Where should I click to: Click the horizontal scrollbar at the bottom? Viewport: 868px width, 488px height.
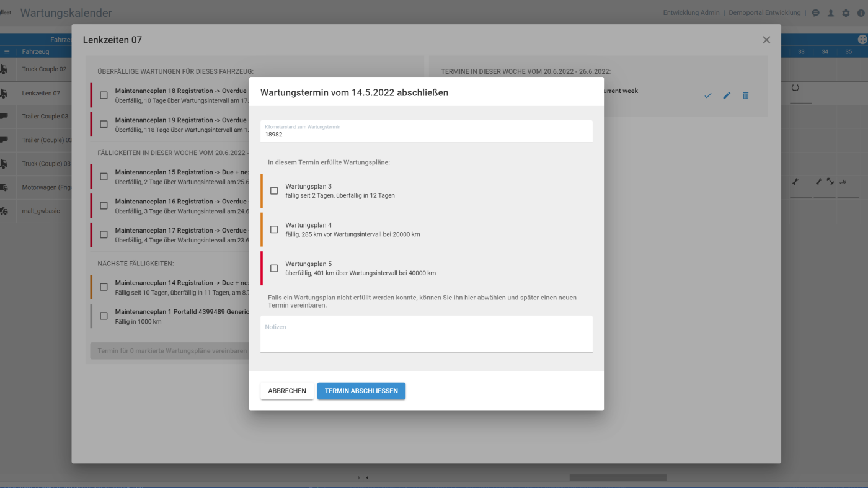point(618,478)
